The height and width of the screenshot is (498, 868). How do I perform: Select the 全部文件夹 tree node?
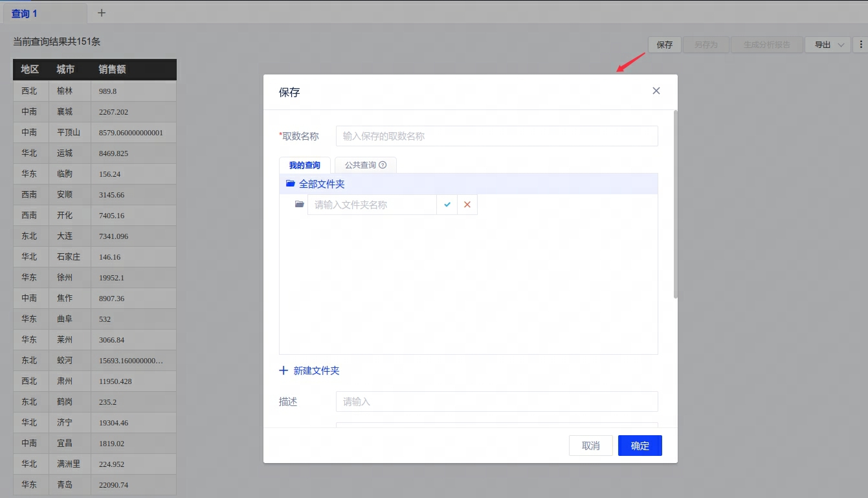pyautogui.click(x=322, y=184)
